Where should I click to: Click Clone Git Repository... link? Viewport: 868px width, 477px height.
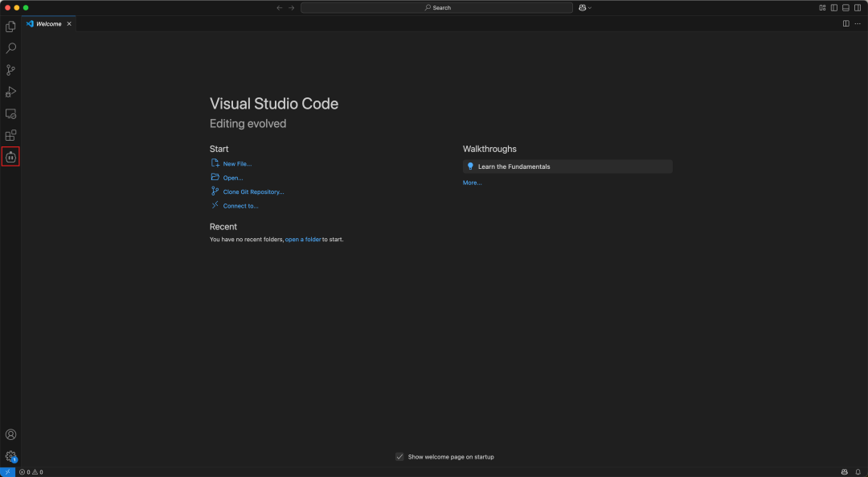point(253,192)
